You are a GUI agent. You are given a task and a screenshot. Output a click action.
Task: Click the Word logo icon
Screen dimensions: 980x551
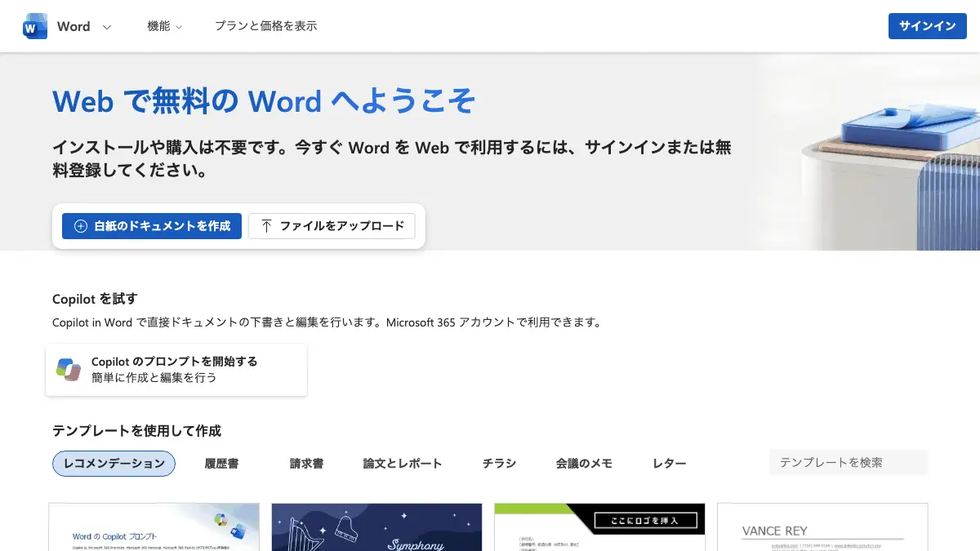[35, 26]
